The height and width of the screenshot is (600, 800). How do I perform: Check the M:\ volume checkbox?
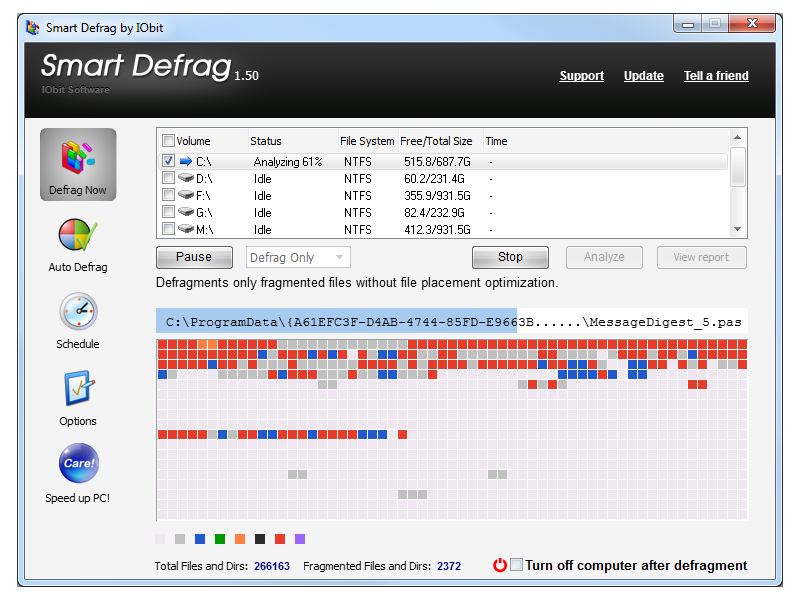[168, 228]
